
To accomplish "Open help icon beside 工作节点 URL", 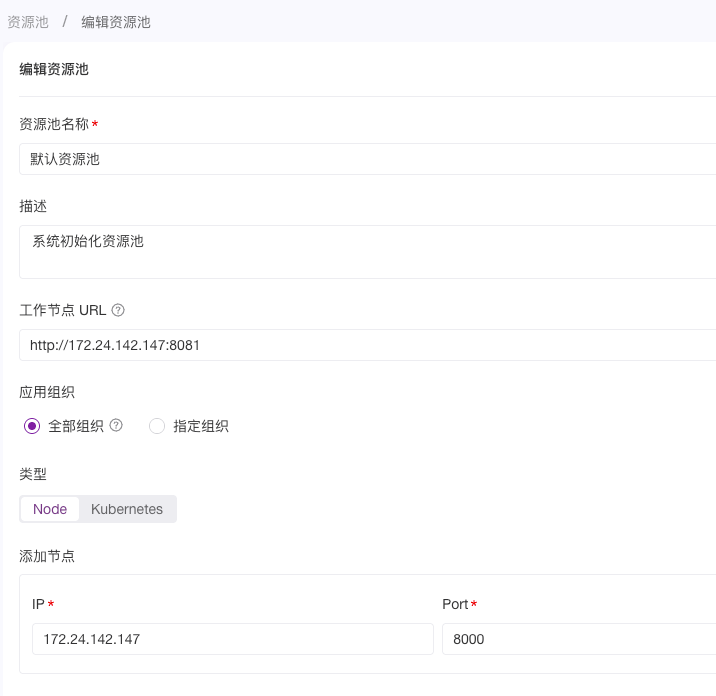I will pyautogui.click(x=118, y=310).
